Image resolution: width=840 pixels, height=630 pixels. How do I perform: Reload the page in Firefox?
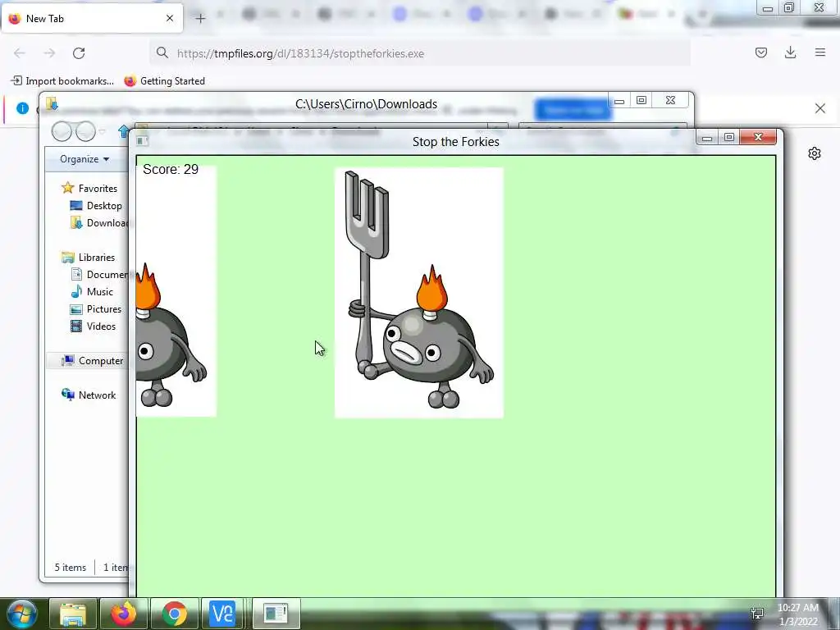coord(79,53)
